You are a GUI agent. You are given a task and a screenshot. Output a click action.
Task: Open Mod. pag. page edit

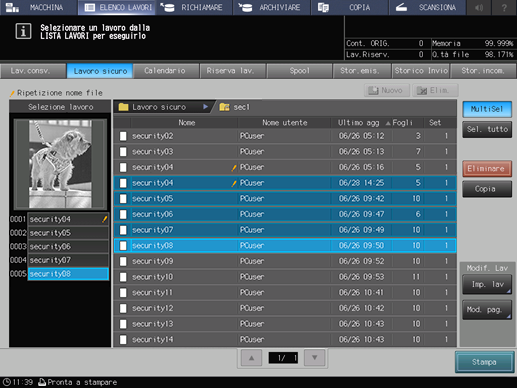click(x=487, y=310)
